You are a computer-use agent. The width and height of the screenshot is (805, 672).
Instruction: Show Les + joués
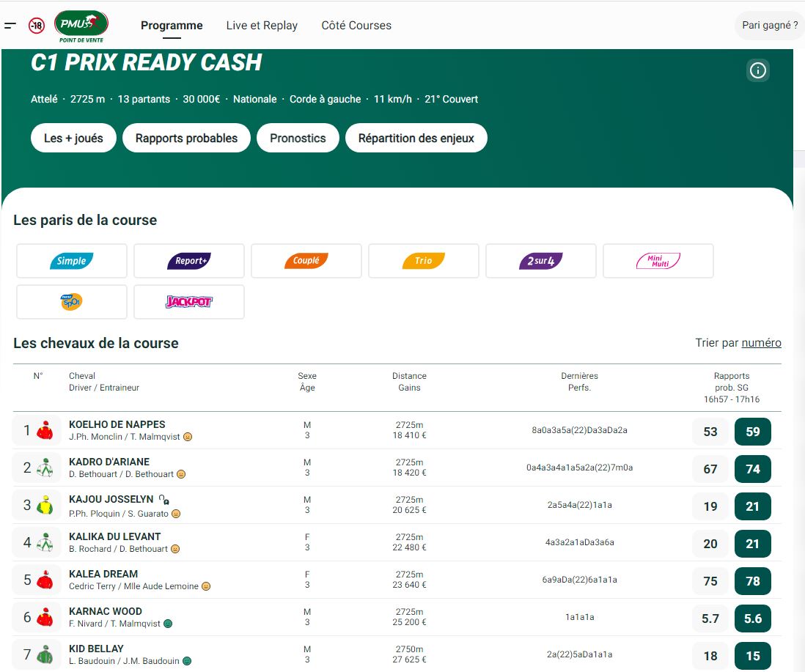tap(73, 138)
